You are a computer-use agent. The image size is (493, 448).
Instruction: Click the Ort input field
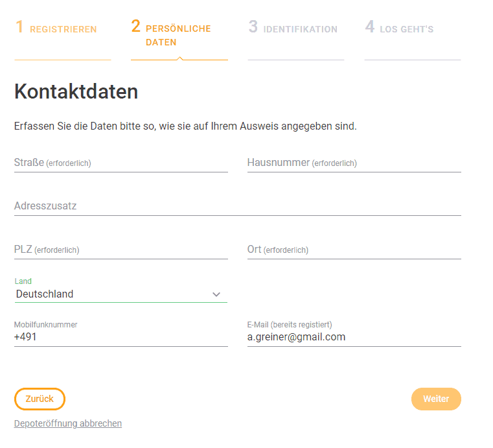pyautogui.click(x=354, y=250)
